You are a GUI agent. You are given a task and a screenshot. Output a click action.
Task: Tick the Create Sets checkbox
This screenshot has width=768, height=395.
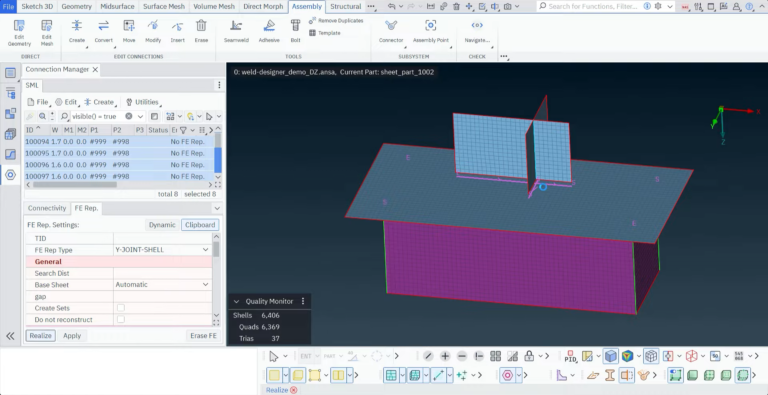pos(121,308)
